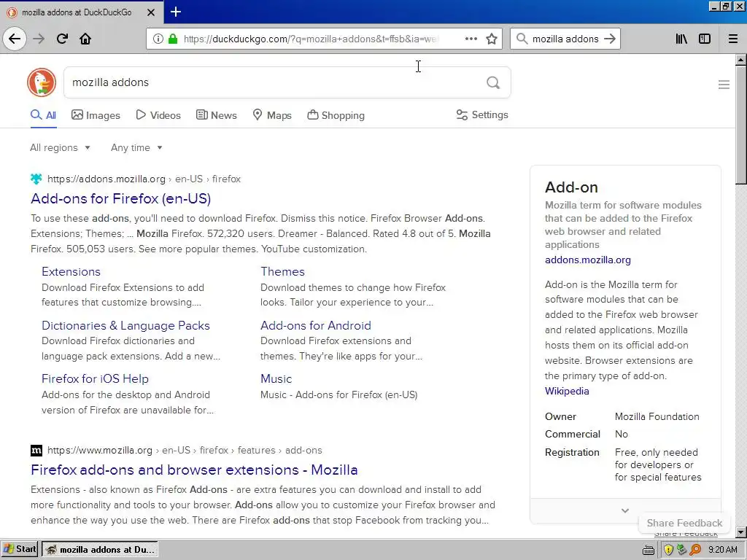
Task: Open the Music sitelink
Action: coord(276,378)
